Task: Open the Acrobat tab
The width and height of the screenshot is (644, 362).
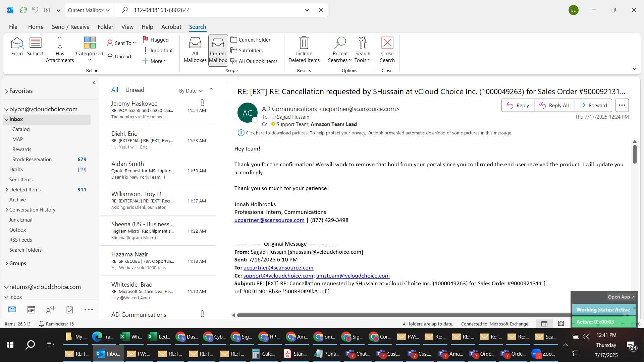Action: 171,27
